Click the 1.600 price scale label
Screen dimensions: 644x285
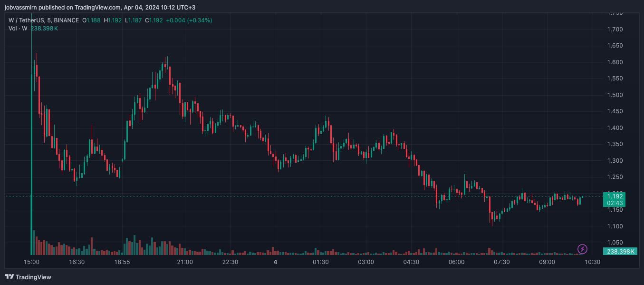(615, 62)
